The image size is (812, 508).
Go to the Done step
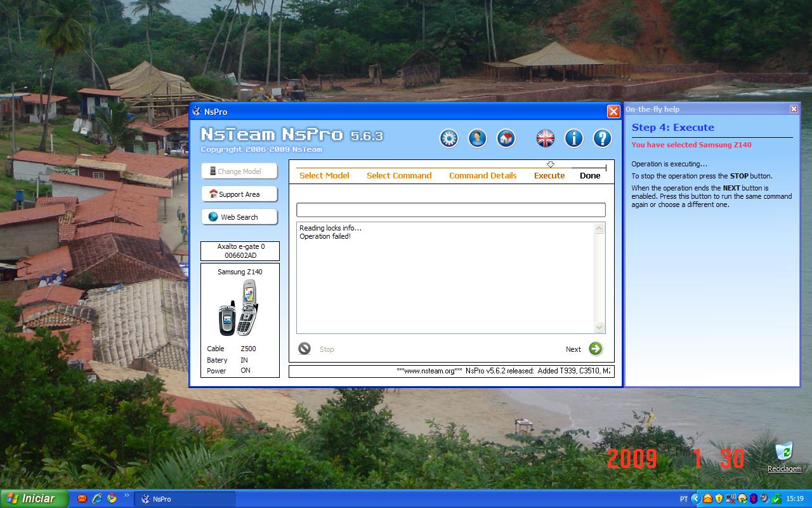[x=590, y=176]
